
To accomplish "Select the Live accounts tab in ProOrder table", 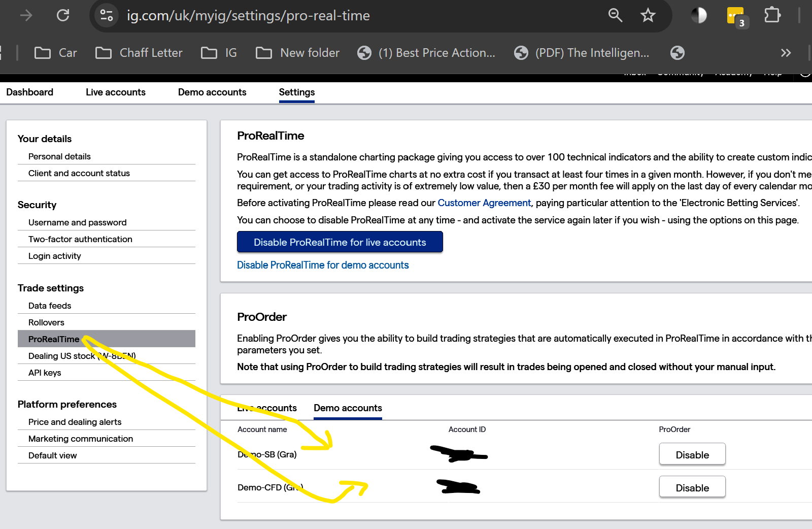I will coord(267,408).
